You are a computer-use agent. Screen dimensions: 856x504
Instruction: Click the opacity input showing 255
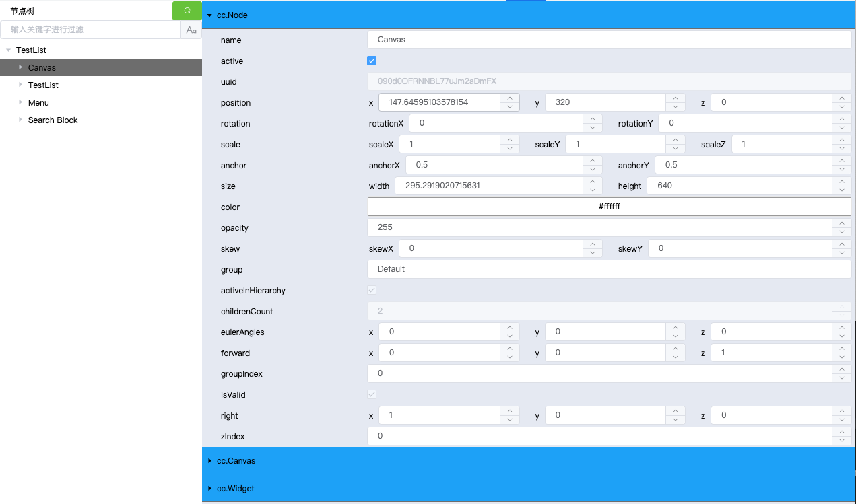click(600, 227)
